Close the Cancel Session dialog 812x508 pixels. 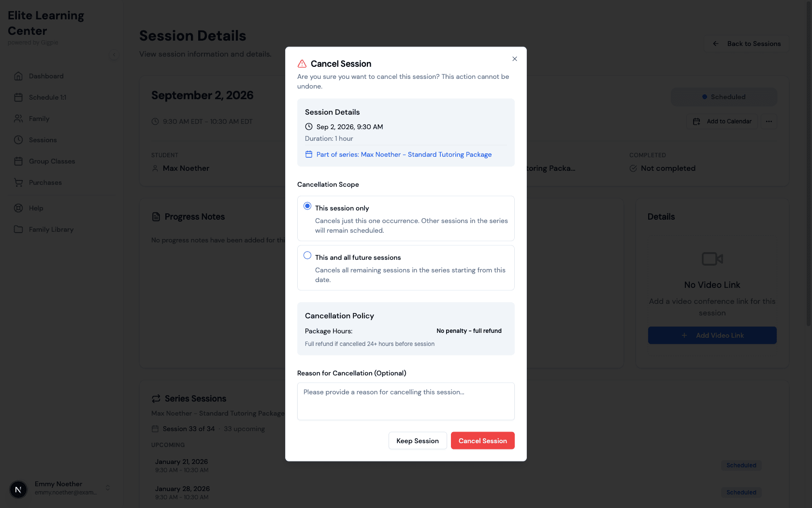tap(515, 59)
